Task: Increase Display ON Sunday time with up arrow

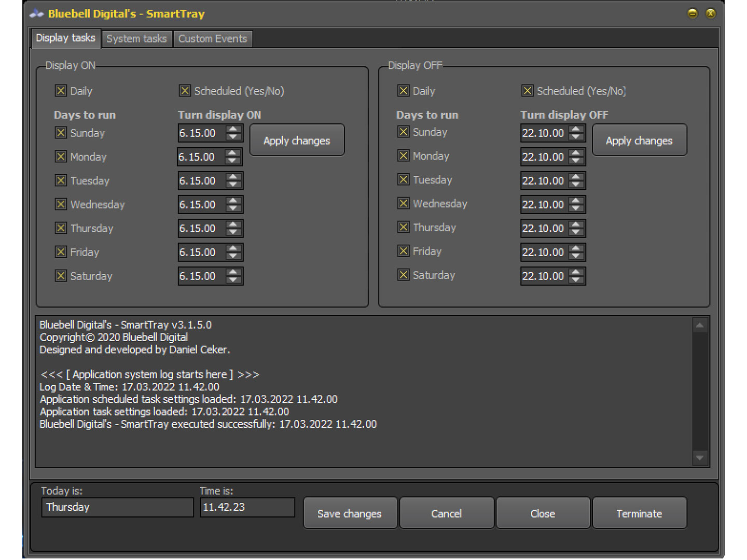Action: [x=233, y=129]
